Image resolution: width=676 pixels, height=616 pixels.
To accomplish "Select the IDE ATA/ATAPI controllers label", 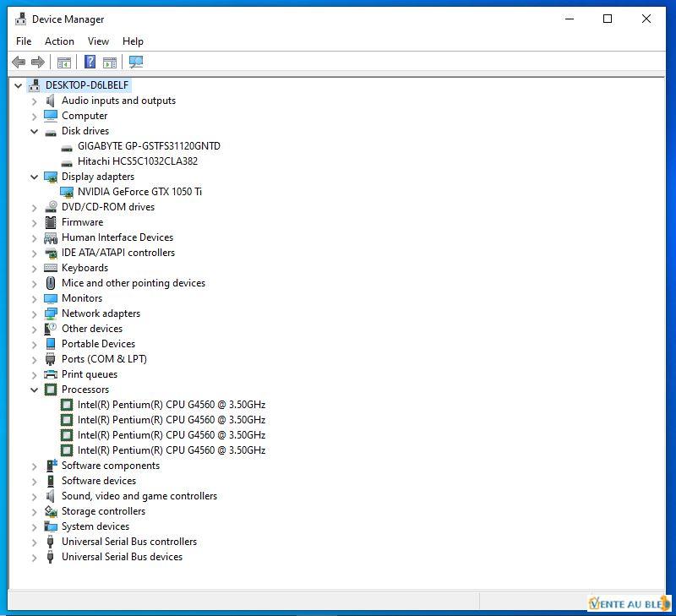I will 118,253.
